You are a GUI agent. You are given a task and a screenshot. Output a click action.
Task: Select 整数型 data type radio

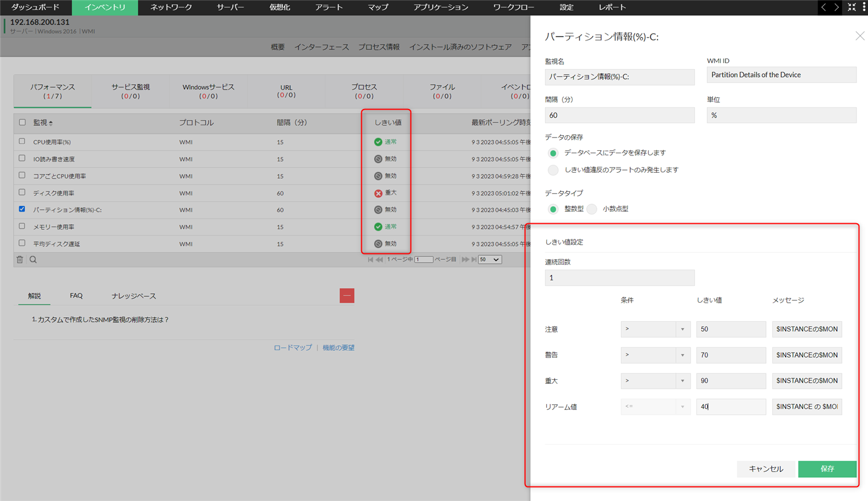click(x=553, y=209)
